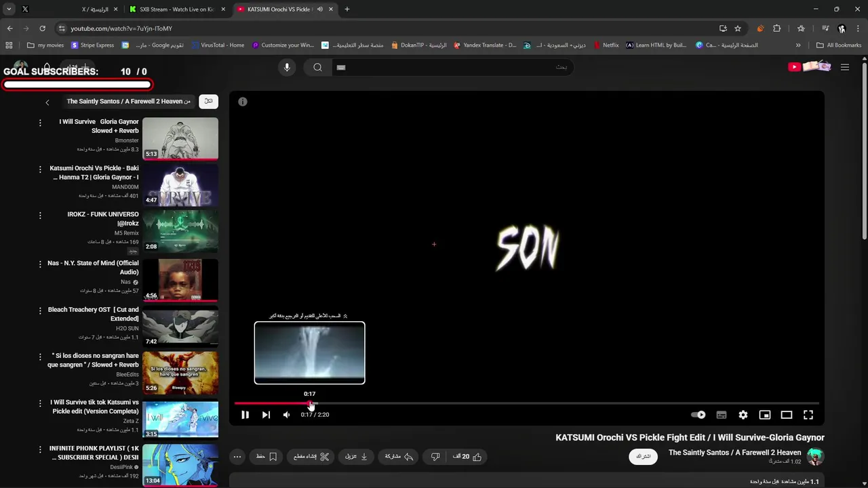Open the extensions puzzle icon
Image resolution: width=868 pixels, height=488 pixels.
[777, 28]
